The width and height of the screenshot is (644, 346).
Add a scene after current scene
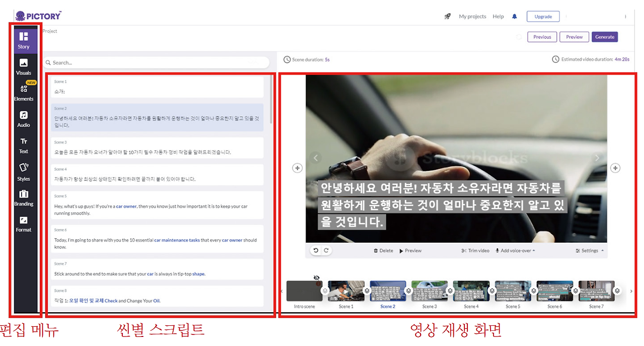click(615, 168)
